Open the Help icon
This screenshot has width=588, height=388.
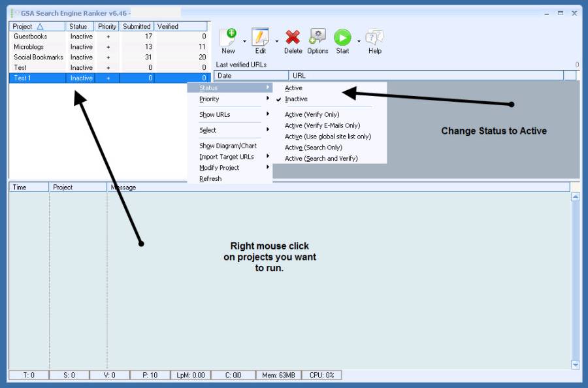pos(374,38)
